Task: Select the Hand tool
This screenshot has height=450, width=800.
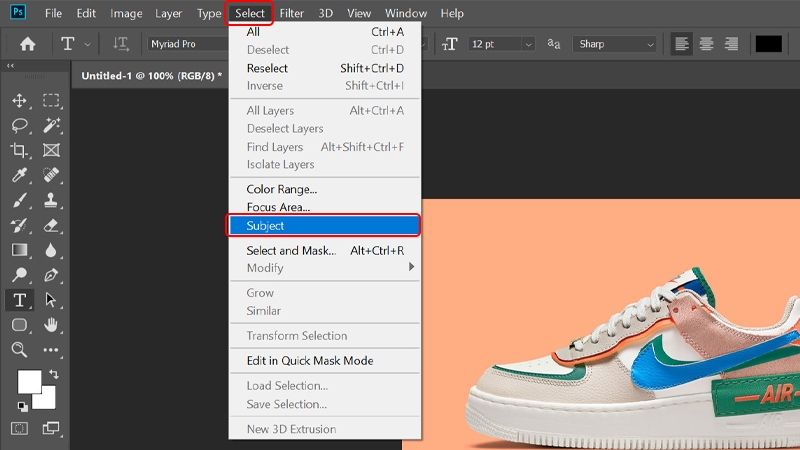Action: click(x=51, y=325)
